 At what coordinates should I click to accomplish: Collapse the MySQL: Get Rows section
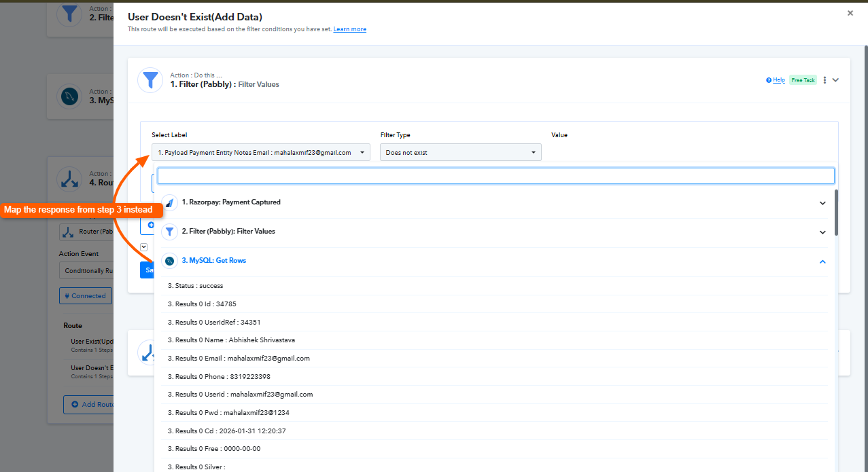click(x=822, y=261)
